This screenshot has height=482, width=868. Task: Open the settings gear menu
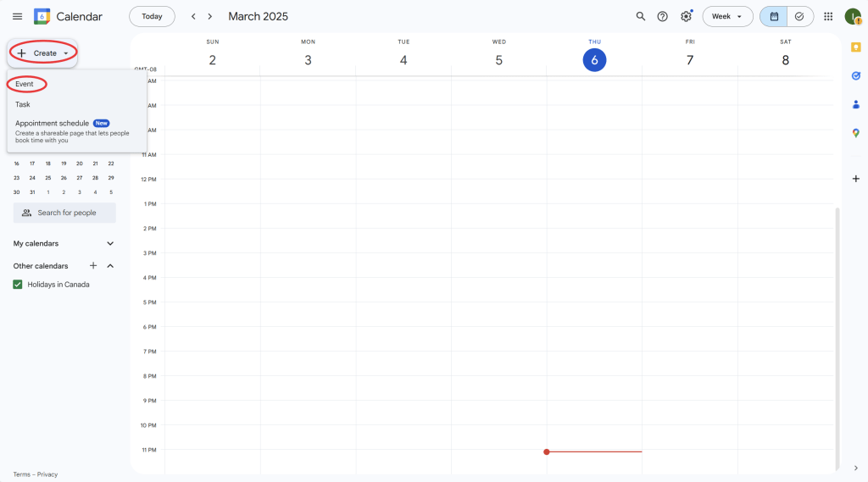[x=686, y=16]
